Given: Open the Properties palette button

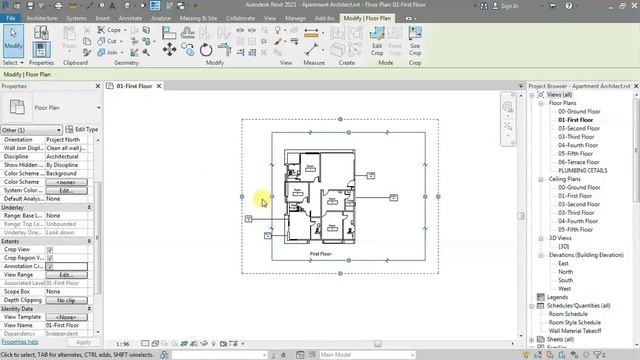Looking at the screenshot, I should (41, 50).
